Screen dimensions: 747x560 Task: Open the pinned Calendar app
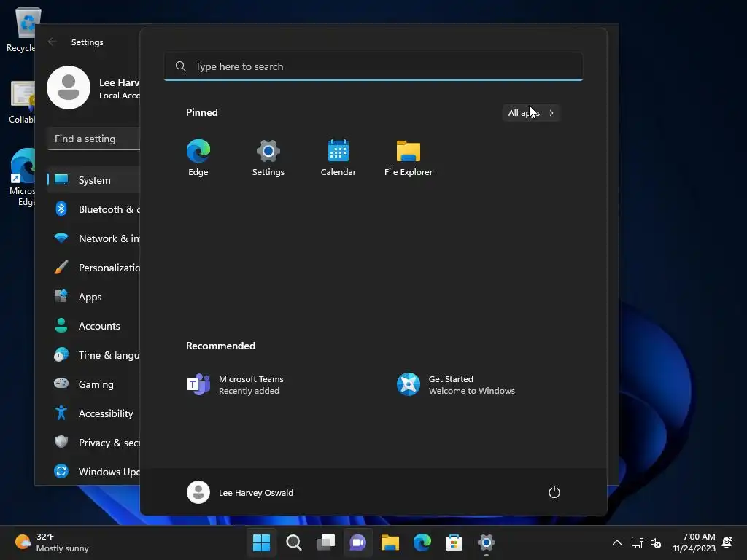click(x=338, y=158)
